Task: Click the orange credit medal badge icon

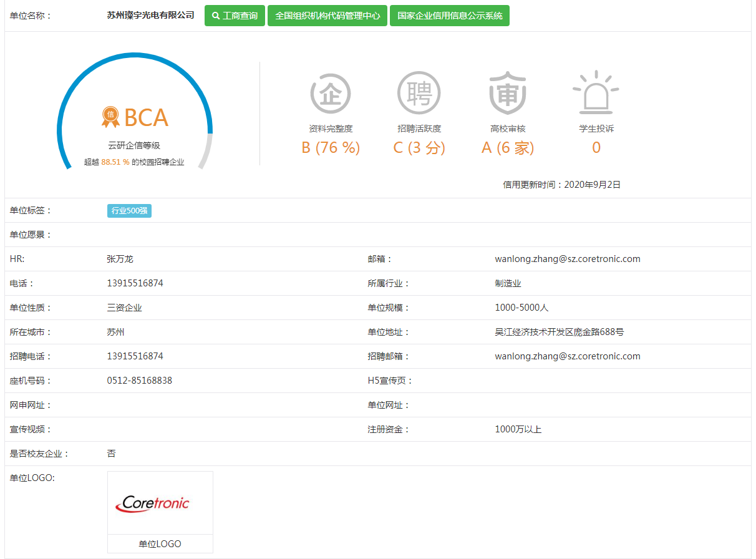Action: pos(110,116)
